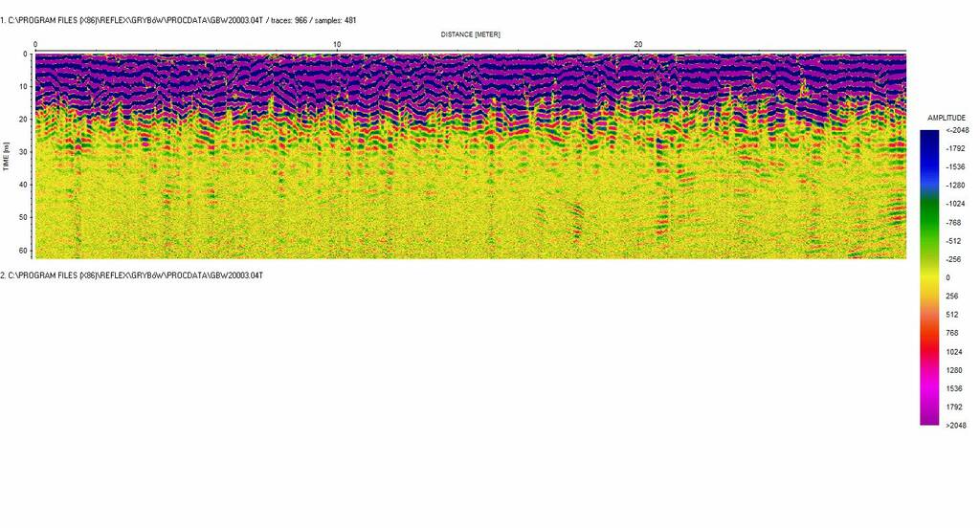Screen dimensions: 980x528
Task: Click the TIME [ns] vertical axis label
Action: pos(8,156)
